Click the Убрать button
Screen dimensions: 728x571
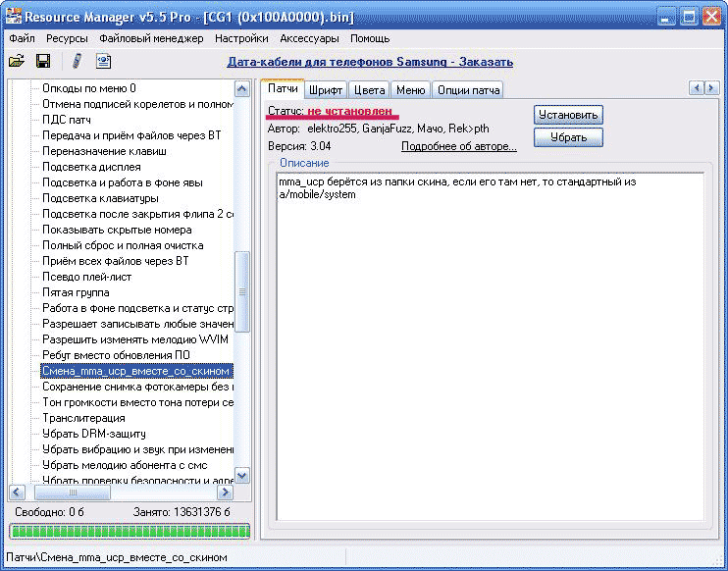[x=568, y=137]
